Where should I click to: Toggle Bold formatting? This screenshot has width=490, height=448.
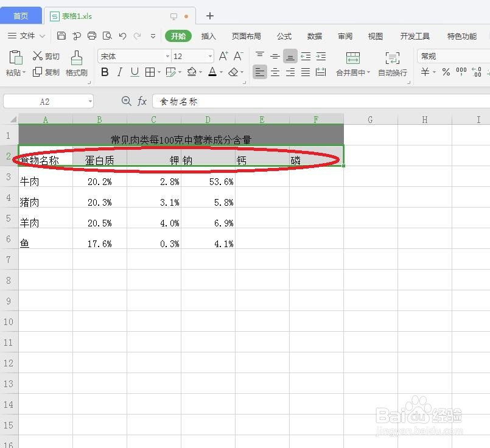coord(105,72)
